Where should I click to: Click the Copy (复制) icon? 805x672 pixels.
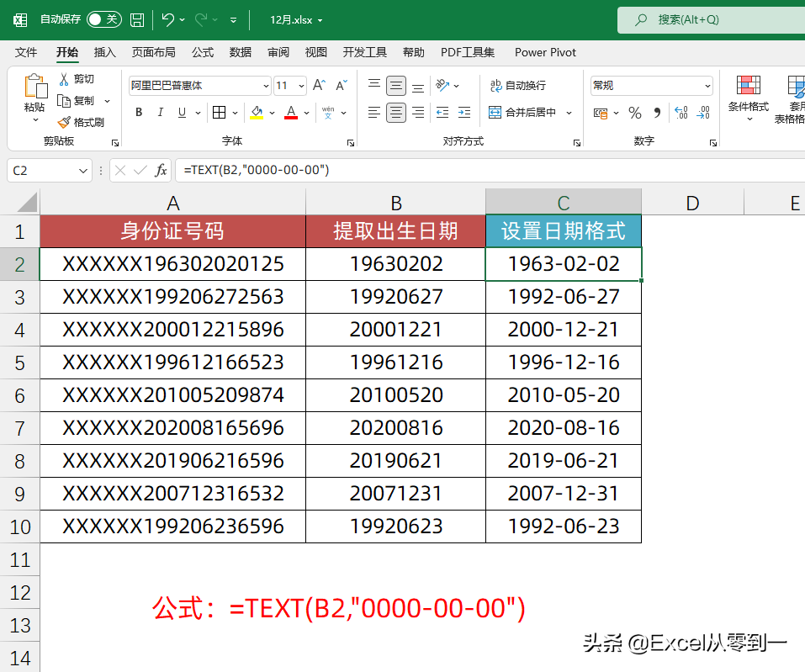pos(64,101)
